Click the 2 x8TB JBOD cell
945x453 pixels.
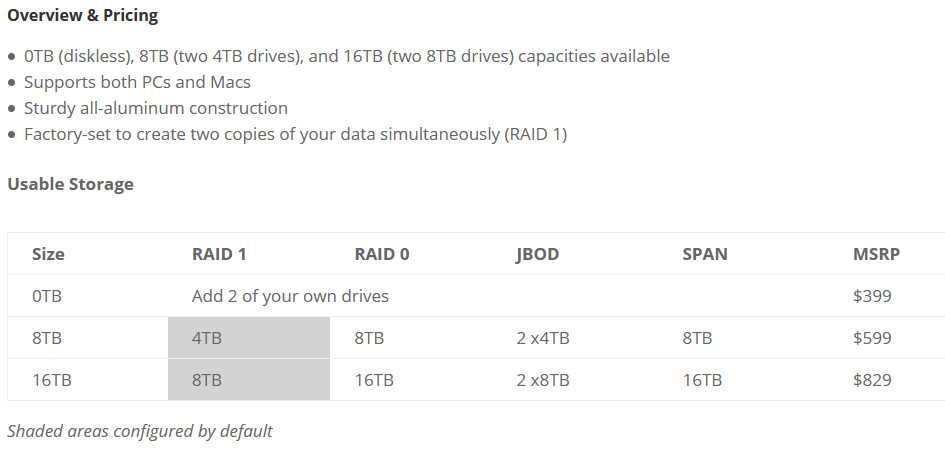coord(542,380)
